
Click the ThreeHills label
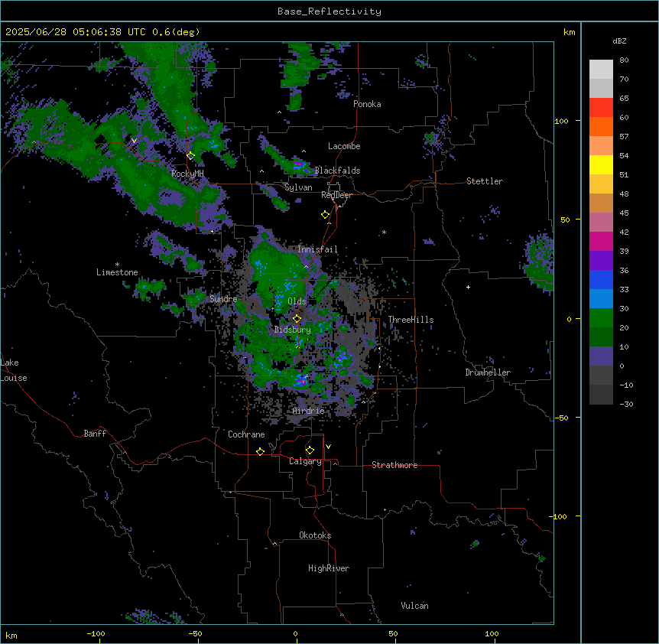(411, 320)
